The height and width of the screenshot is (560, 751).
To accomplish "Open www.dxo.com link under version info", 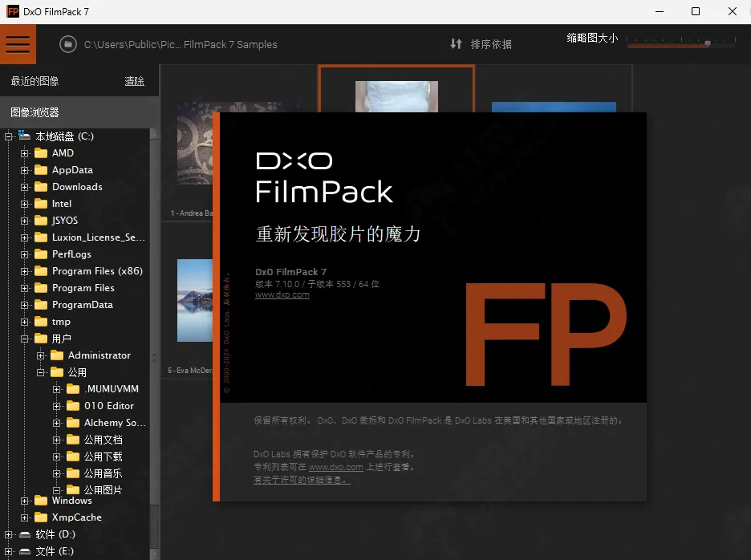I will 282,295.
